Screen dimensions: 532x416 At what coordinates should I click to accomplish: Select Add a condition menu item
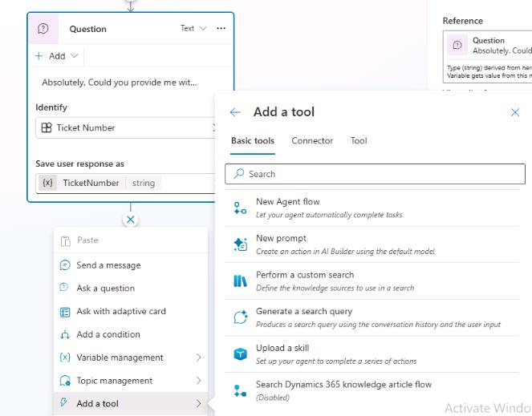108,334
